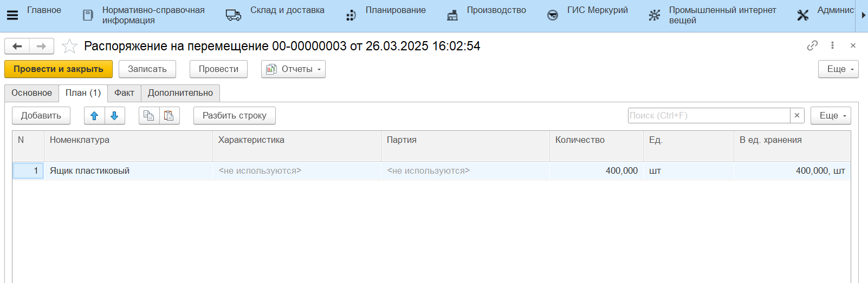The width and height of the screenshot is (868, 283).
Task: Click the Добавить button
Action: tap(41, 116)
